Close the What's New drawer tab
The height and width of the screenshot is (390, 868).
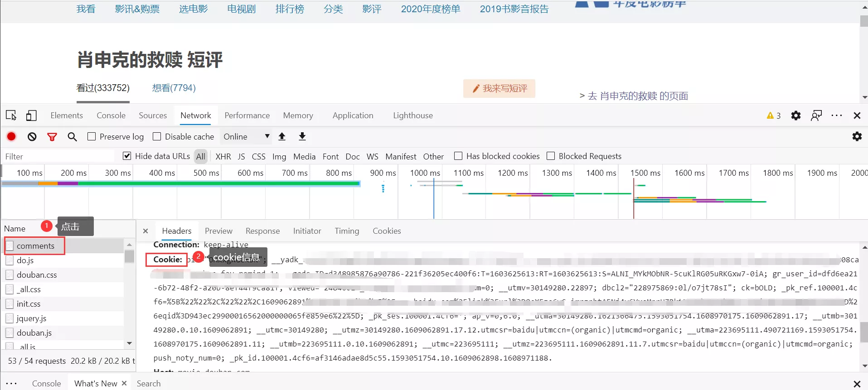click(x=124, y=383)
